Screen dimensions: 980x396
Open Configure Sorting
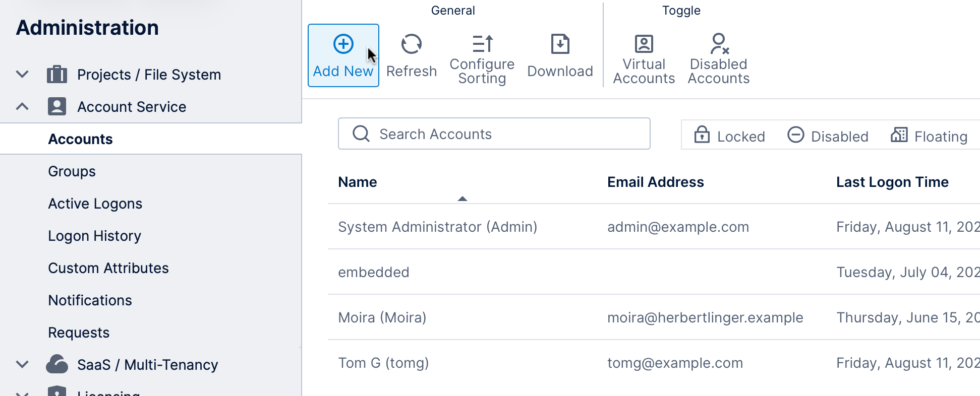[x=481, y=43]
